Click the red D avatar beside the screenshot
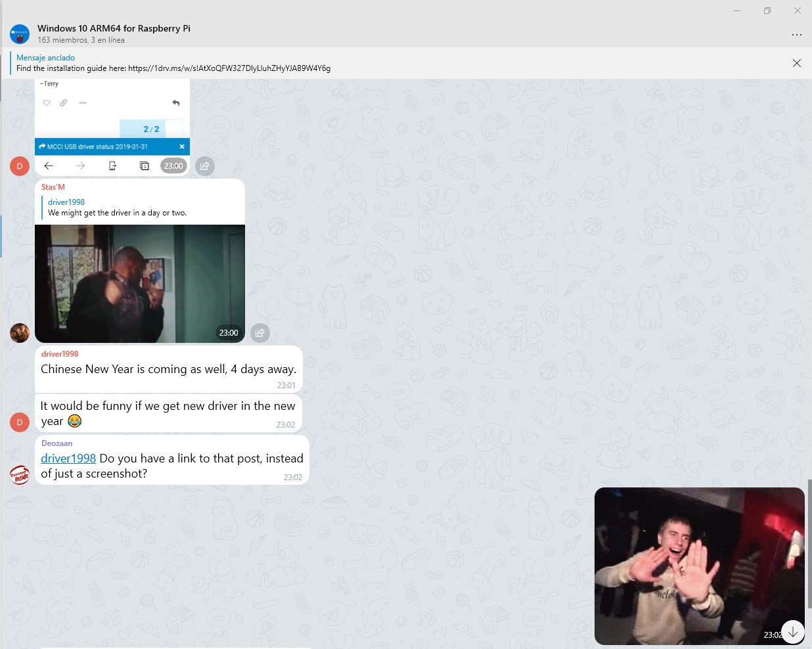Image resolution: width=812 pixels, height=649 pixels. (20, 166)
